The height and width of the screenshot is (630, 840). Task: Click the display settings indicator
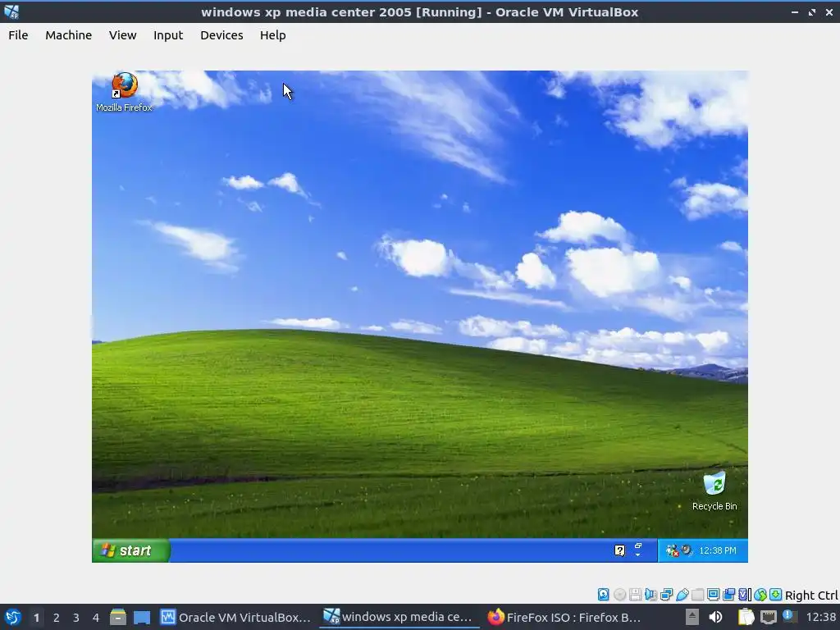point(713,594)
